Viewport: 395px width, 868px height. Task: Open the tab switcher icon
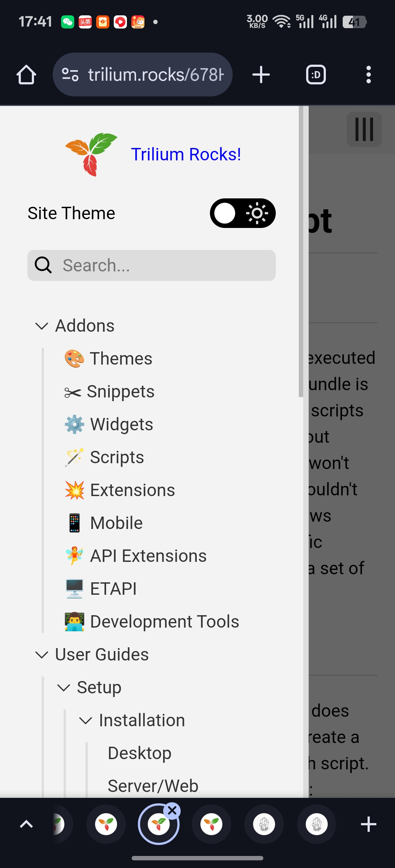point(316,75)
